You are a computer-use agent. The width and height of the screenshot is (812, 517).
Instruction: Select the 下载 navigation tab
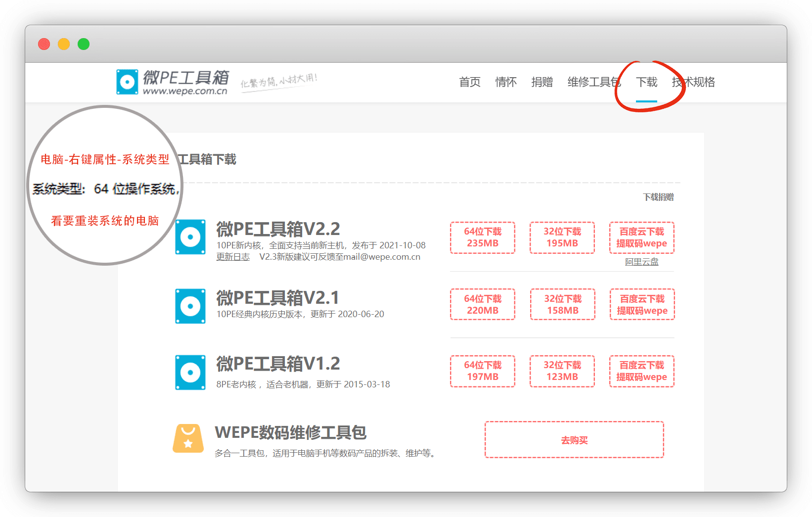(646, 82)
